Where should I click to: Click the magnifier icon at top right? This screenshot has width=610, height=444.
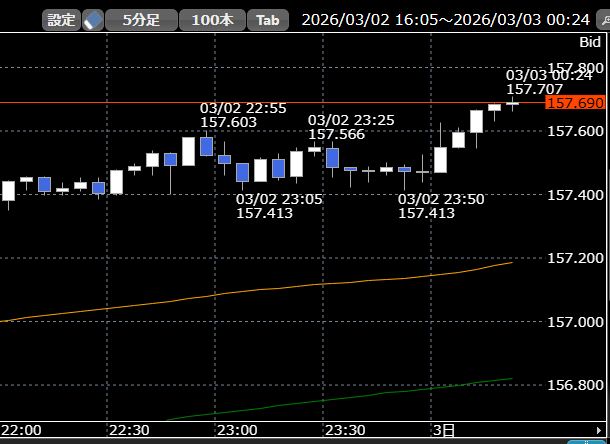pos(604,20)
